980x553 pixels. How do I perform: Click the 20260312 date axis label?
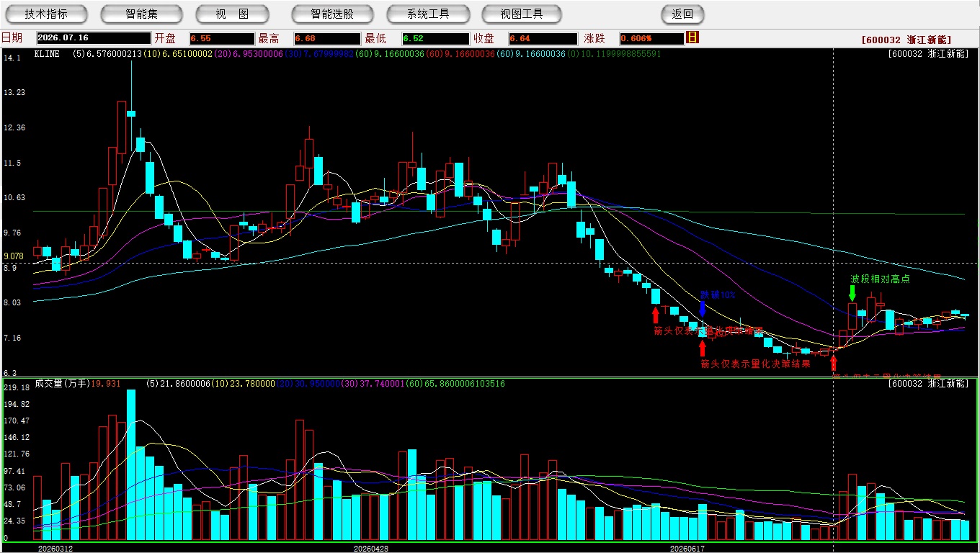[55, 549]
